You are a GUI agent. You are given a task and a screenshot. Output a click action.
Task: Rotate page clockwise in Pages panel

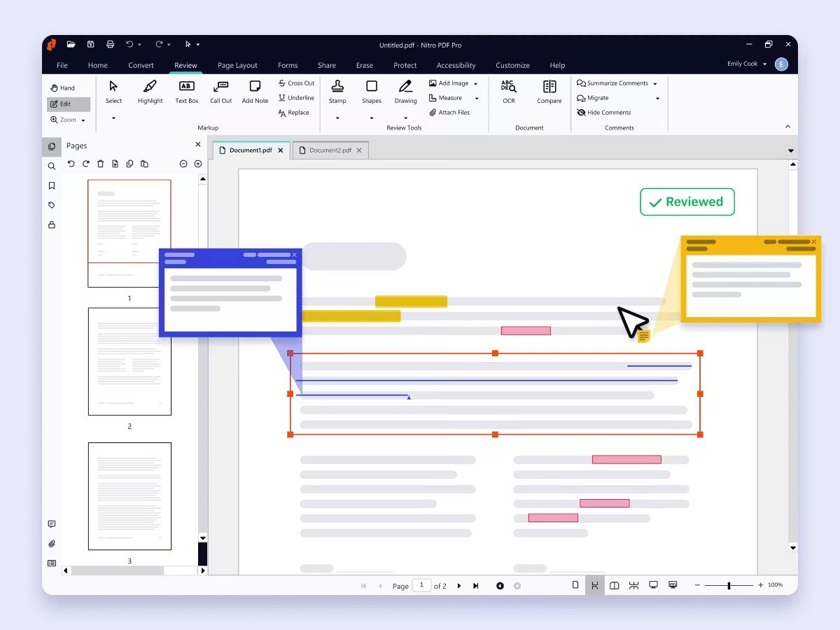[x=85, y=164]
